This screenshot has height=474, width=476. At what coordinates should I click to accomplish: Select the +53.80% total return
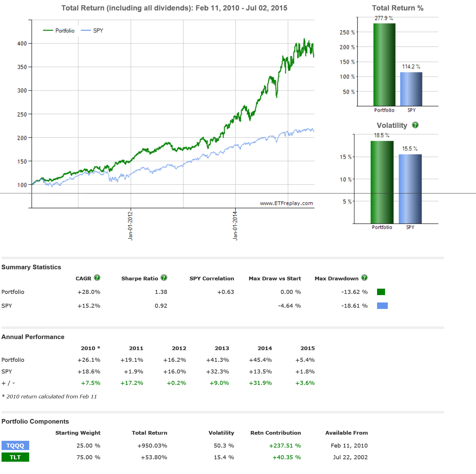tap(154, 457)
